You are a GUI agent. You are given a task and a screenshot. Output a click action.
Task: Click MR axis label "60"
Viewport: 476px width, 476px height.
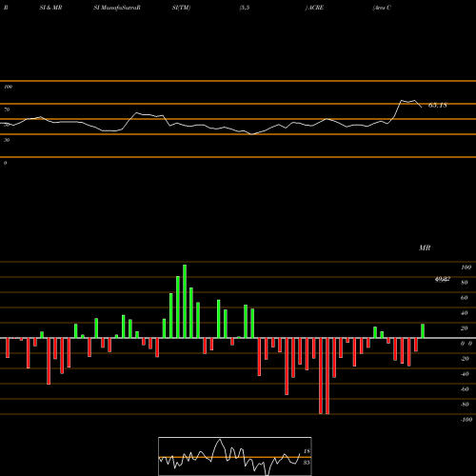tap(464, 298)
